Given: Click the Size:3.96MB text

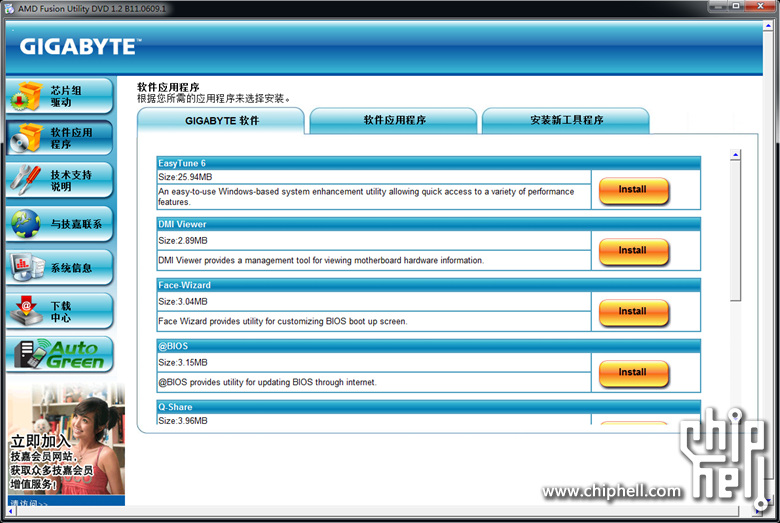Looking at the screenshot, I should click(183, 421).
